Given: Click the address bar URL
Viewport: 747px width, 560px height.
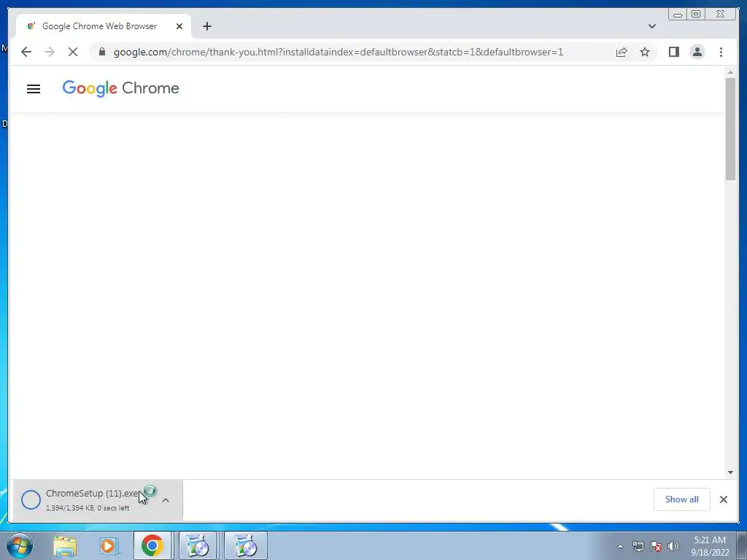Looking at the screenshot, I should (x=338, y=52).
